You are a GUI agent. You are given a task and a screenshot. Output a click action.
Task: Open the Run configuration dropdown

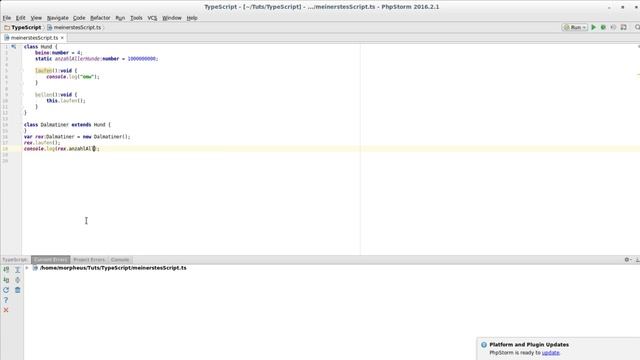575,27
